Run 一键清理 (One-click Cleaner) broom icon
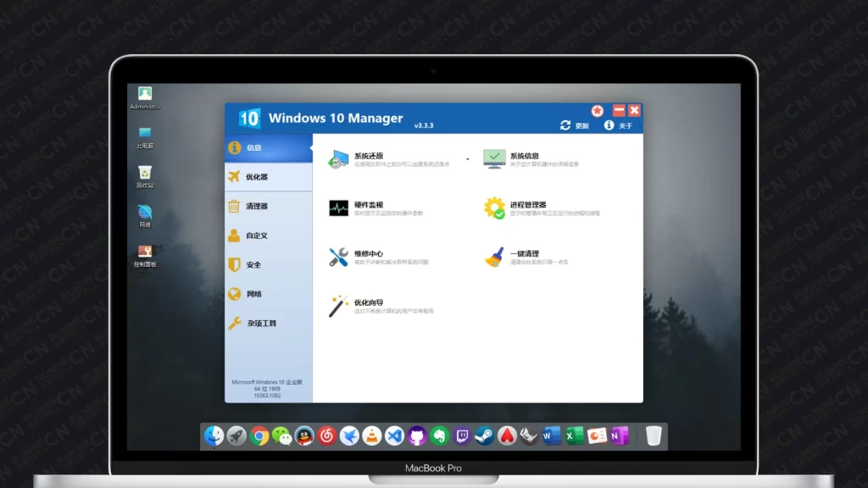868x488 pixels. [x=494, y=258]
